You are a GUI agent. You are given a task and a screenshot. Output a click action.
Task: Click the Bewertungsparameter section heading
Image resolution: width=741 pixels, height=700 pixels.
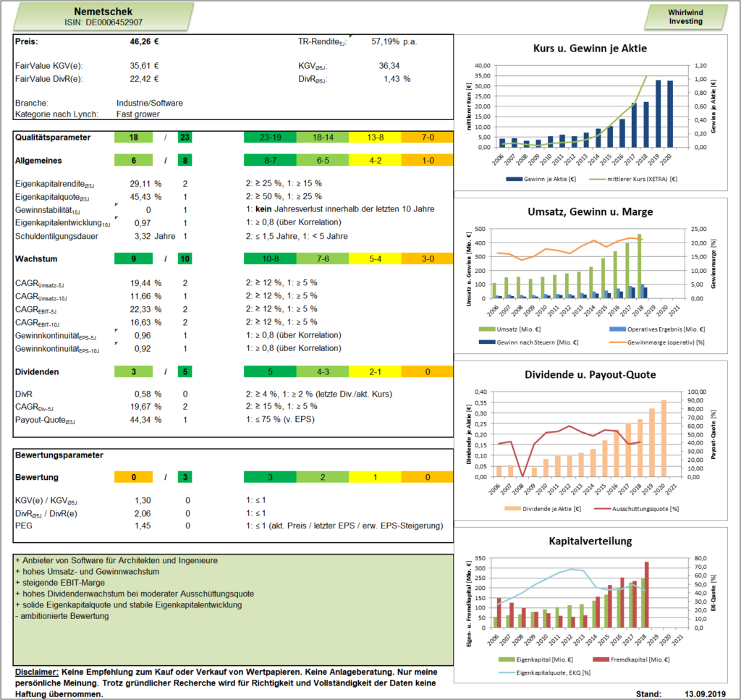tap(59, 455)
